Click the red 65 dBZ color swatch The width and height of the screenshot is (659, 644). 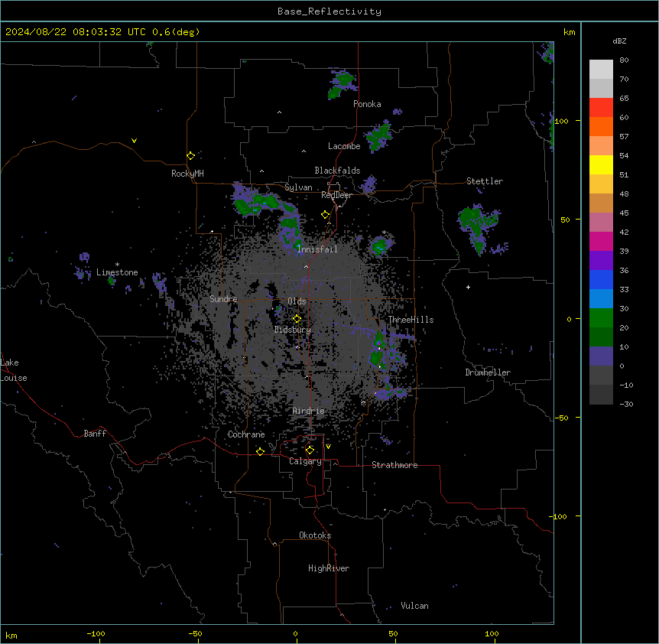pos(601,108)
